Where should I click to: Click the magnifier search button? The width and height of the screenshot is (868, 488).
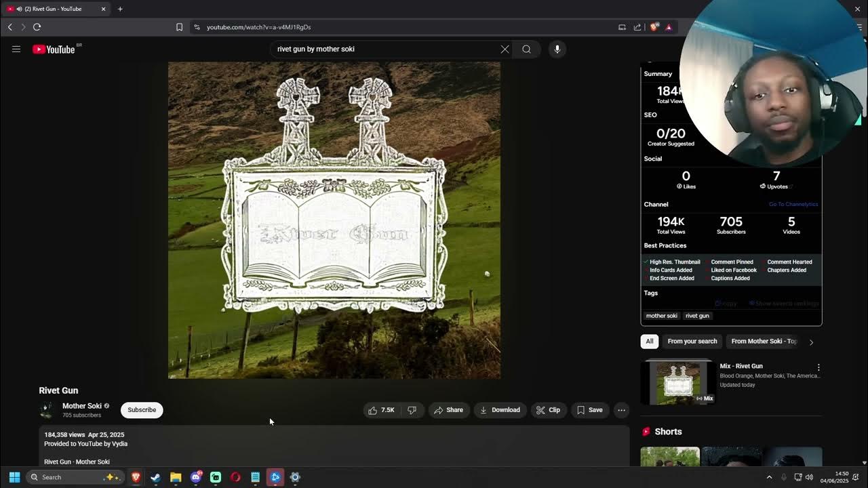click(526, 49)
